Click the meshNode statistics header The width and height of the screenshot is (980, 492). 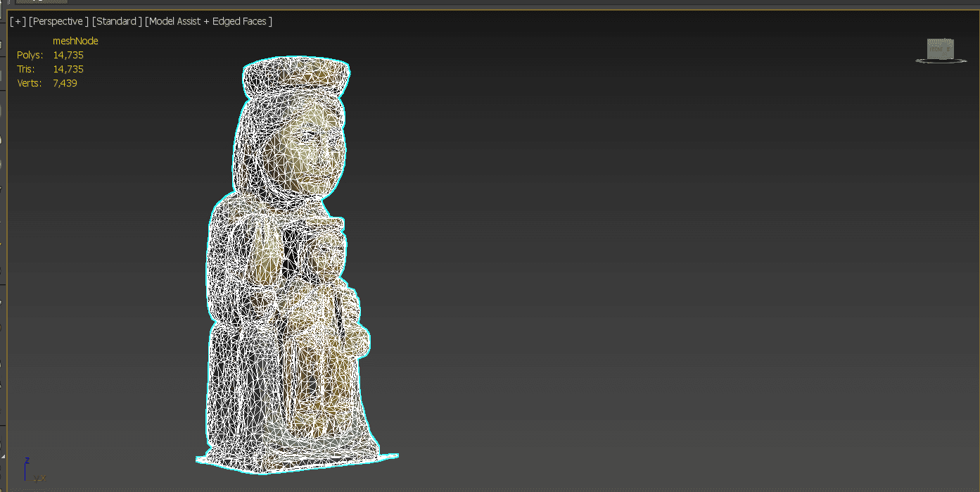(75, 41)
